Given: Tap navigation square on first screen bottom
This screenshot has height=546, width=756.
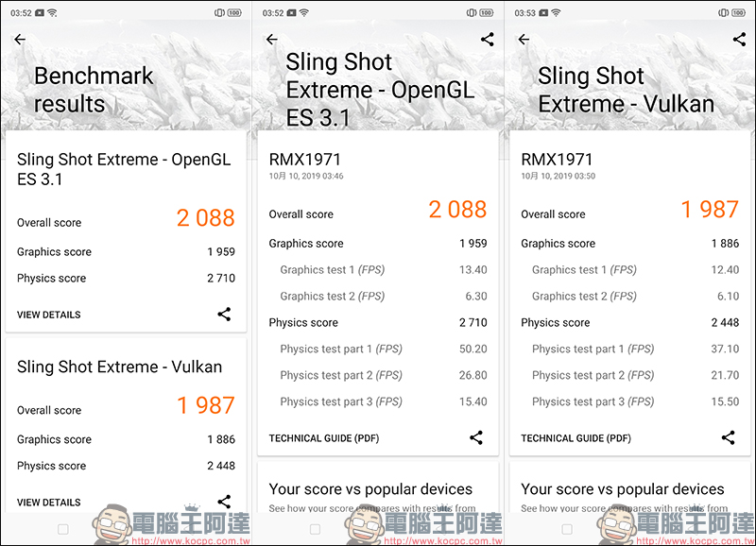Looking at the screenshot, I should pyautogui.click(x=63, y=529).
